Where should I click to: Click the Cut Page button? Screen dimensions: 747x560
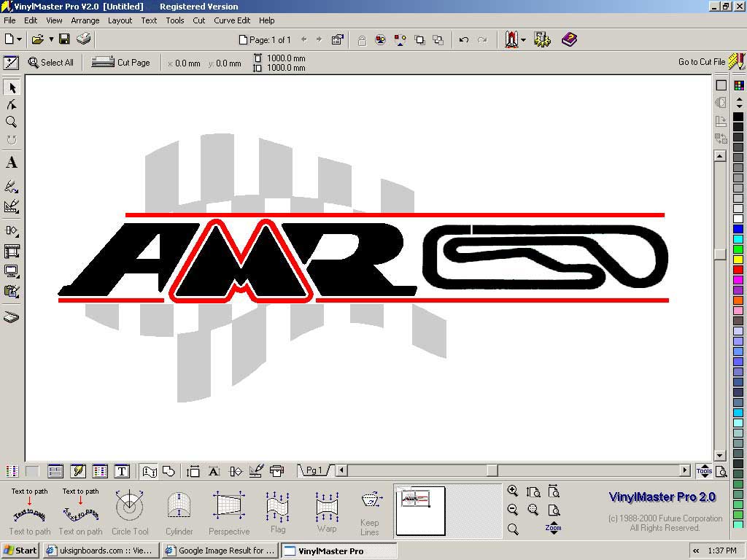121,63
